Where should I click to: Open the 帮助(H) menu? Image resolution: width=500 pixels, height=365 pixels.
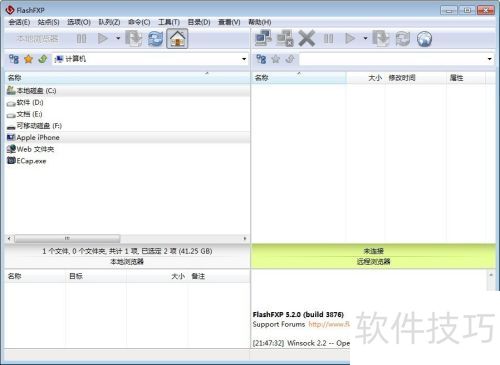point(260,22)
